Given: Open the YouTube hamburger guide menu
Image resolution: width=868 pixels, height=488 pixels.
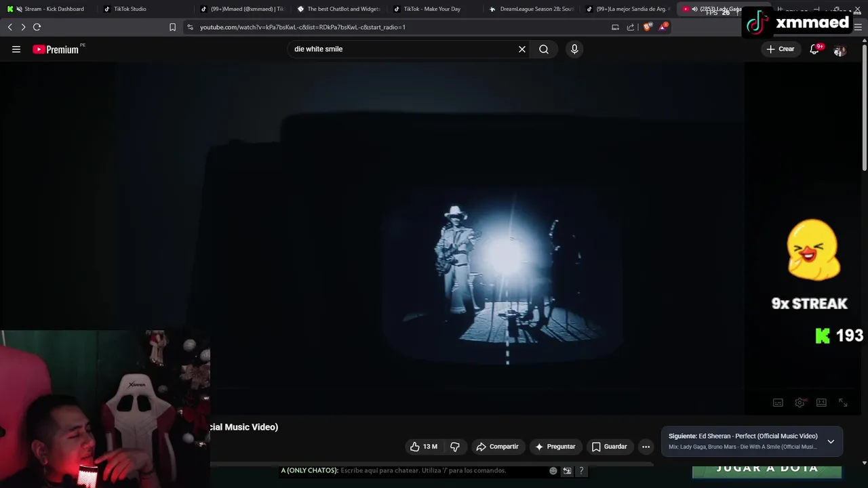Looking at the screenshot, I should point(16,49).
